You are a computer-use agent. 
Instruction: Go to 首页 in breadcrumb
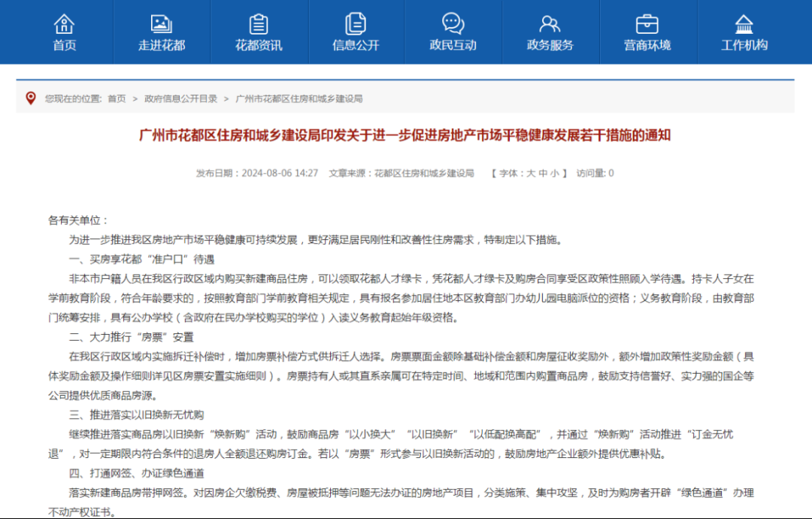tap(117, 99)
